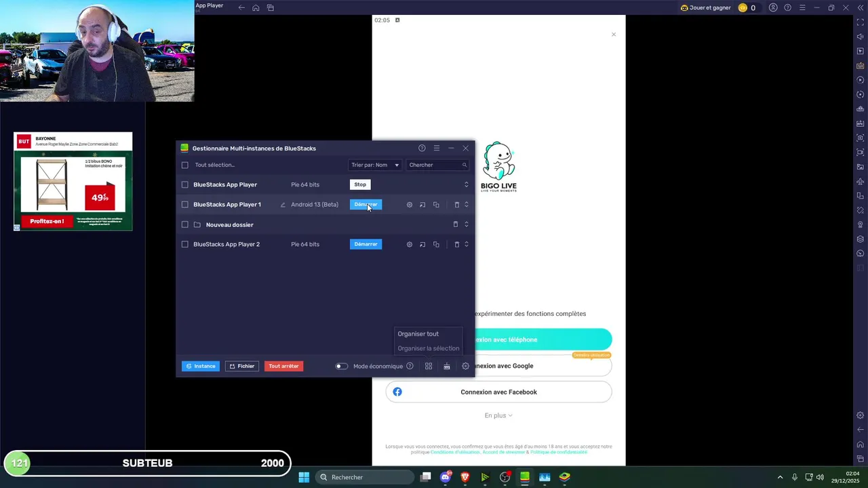
Task: Click reorder arrows on App Player 2 row
Action: coord(466,245)
